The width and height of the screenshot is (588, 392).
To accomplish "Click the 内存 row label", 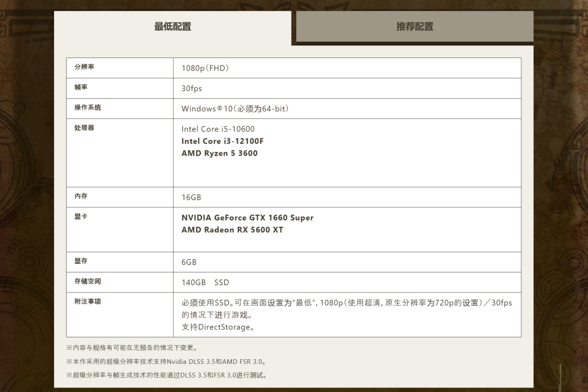I will point(81,196).
